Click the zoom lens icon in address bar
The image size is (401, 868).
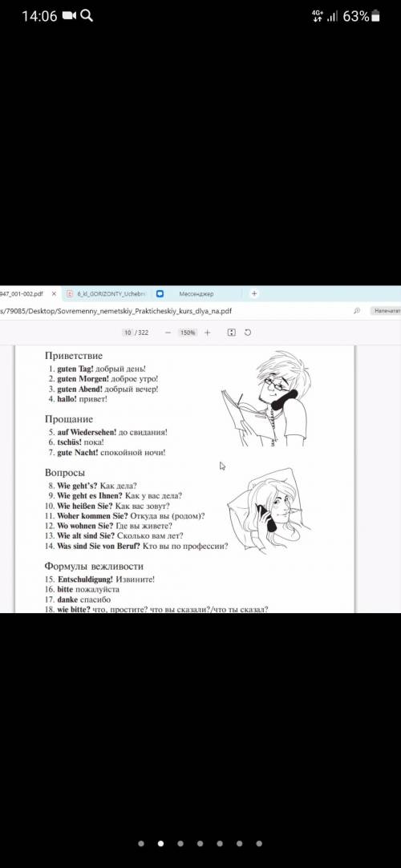(x=357, y=310)
